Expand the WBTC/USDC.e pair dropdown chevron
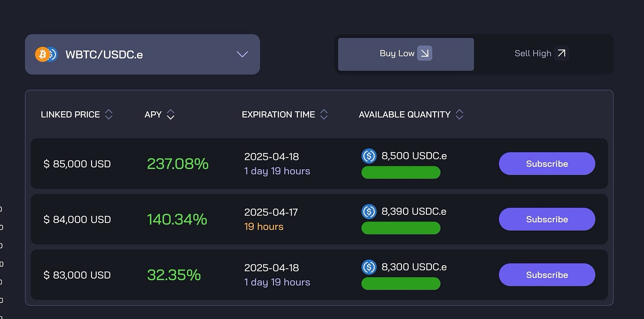 pos(242,54)
